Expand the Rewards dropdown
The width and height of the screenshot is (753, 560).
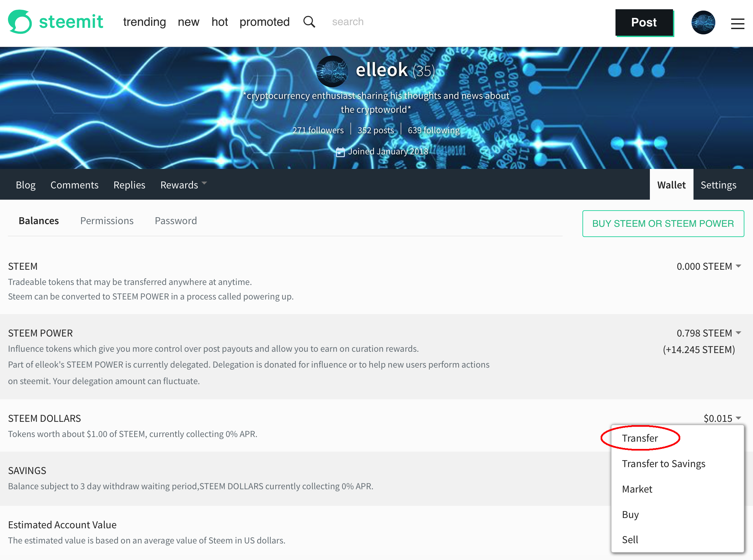(183, 185)
